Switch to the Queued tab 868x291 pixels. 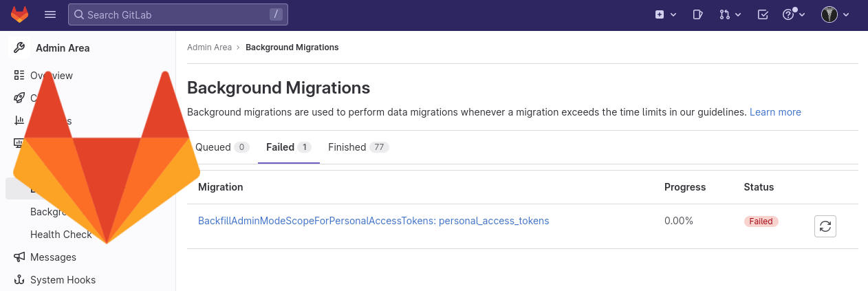221,147
